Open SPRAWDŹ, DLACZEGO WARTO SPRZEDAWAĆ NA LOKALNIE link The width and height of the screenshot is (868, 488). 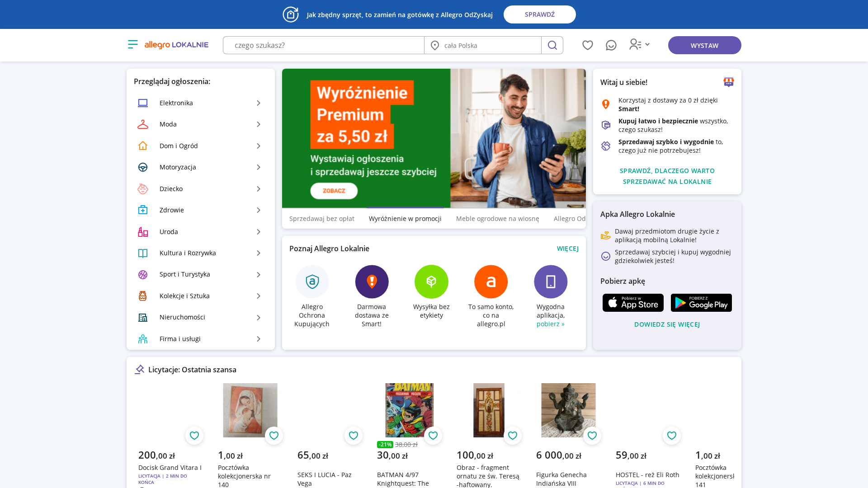[x=667, y=176]
